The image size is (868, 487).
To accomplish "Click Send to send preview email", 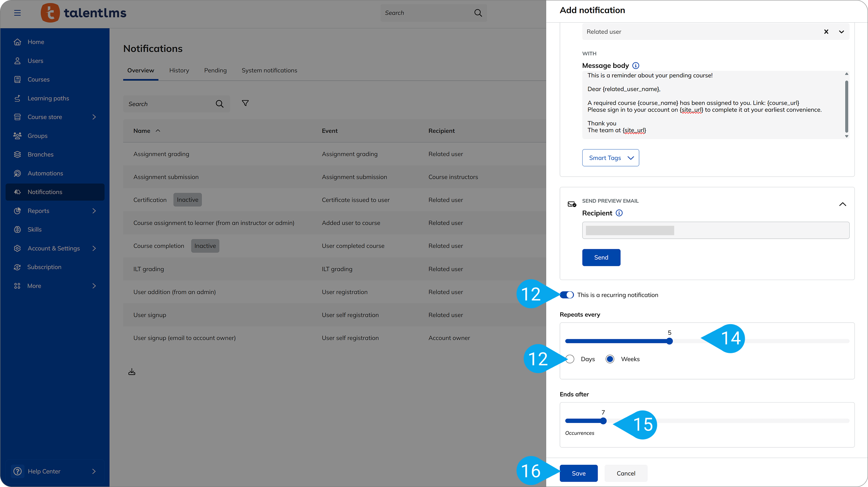I will [601, 257].
